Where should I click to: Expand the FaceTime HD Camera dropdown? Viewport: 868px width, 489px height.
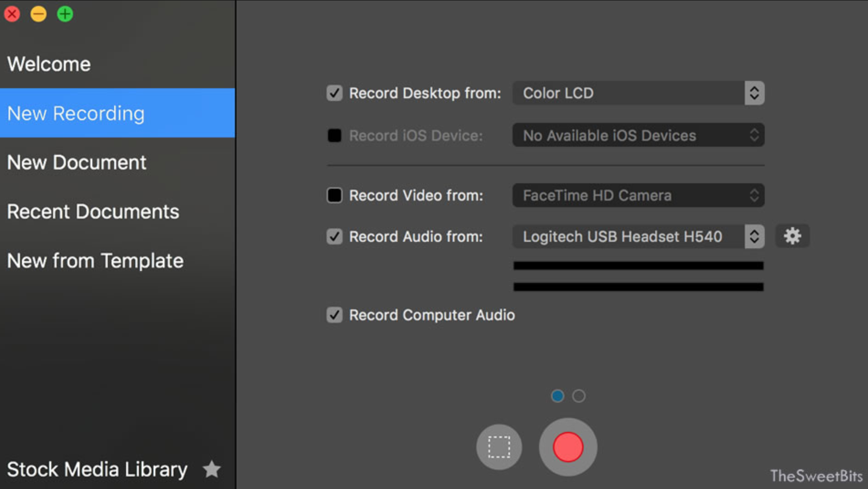(638, 196)
